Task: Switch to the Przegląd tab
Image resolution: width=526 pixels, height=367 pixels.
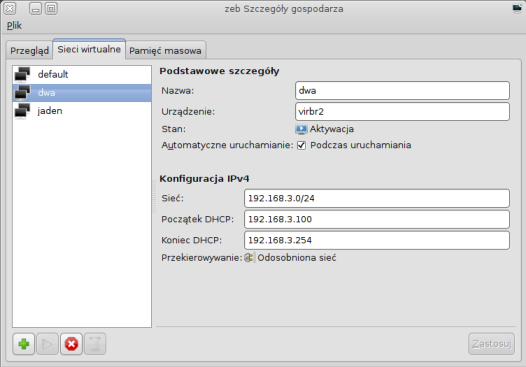Action: pos(30,51)
